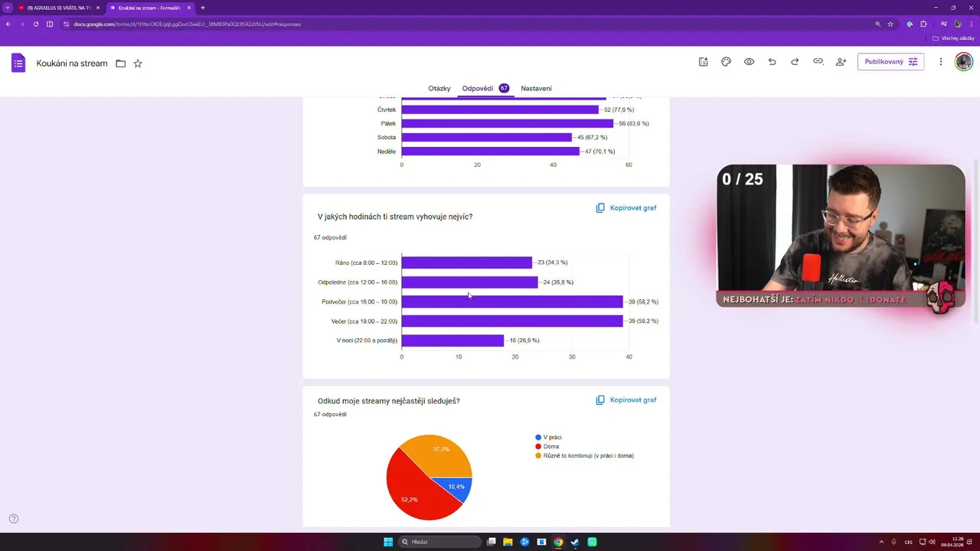Click the Různě to kombinuji legend entry

(x=584, y=455)
